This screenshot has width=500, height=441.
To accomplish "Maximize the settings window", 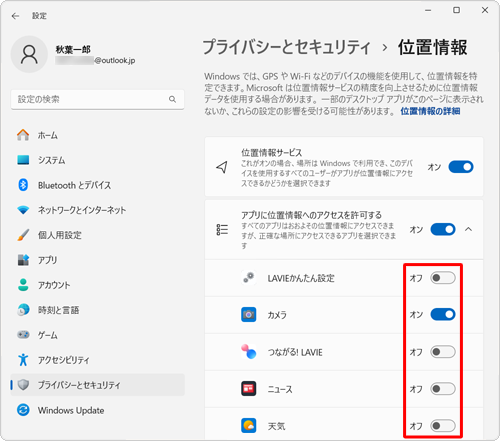I will 456,10.
